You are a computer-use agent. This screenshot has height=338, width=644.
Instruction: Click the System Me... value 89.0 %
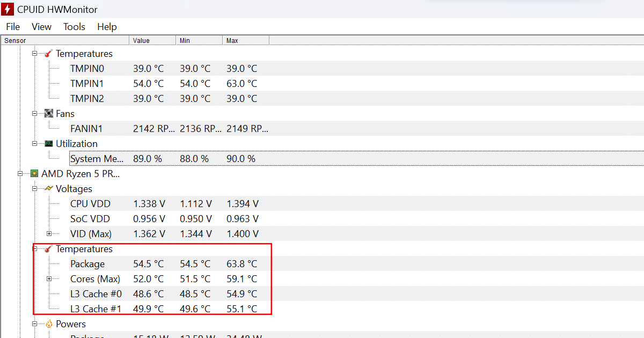pyautogui.click(x=148, y=159)
